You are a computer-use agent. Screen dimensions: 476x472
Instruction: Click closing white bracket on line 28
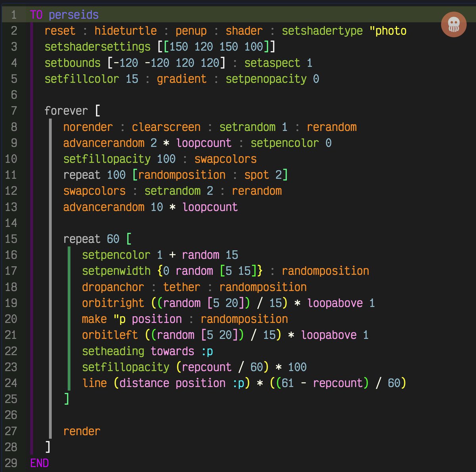coord(48,447)
